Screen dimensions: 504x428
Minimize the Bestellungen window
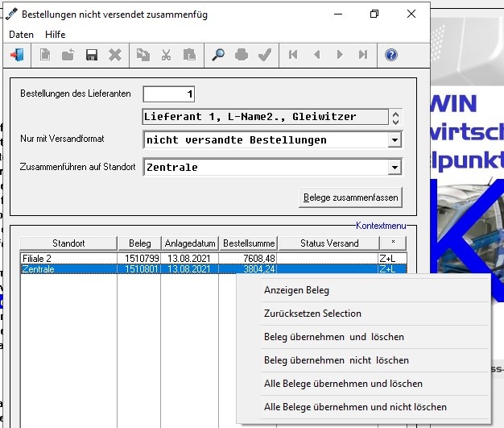click(338, 15)
